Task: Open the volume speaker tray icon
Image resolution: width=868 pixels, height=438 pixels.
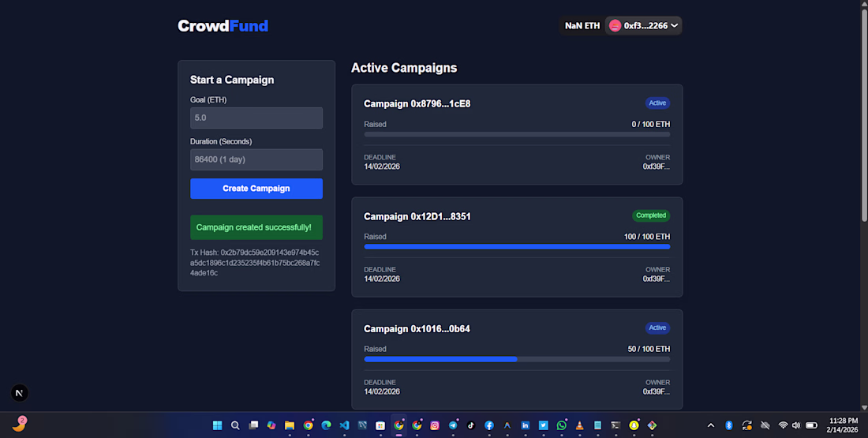Action: point(796,425)
